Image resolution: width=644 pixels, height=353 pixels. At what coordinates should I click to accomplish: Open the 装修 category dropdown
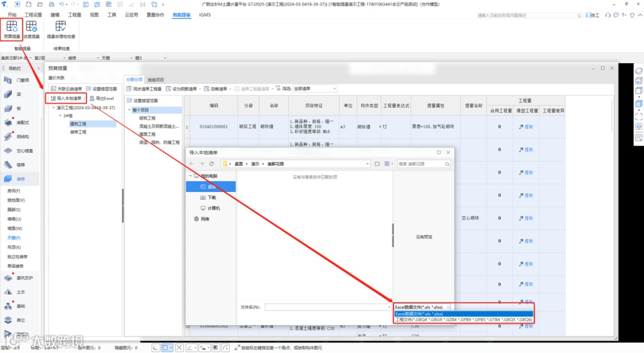pos(83,58)
